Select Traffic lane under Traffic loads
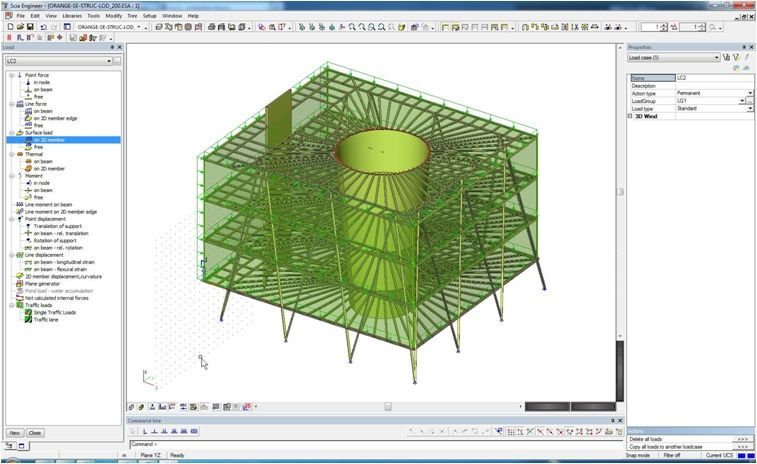The height and width of the screenshot is (464, 757). pos(47,319)
